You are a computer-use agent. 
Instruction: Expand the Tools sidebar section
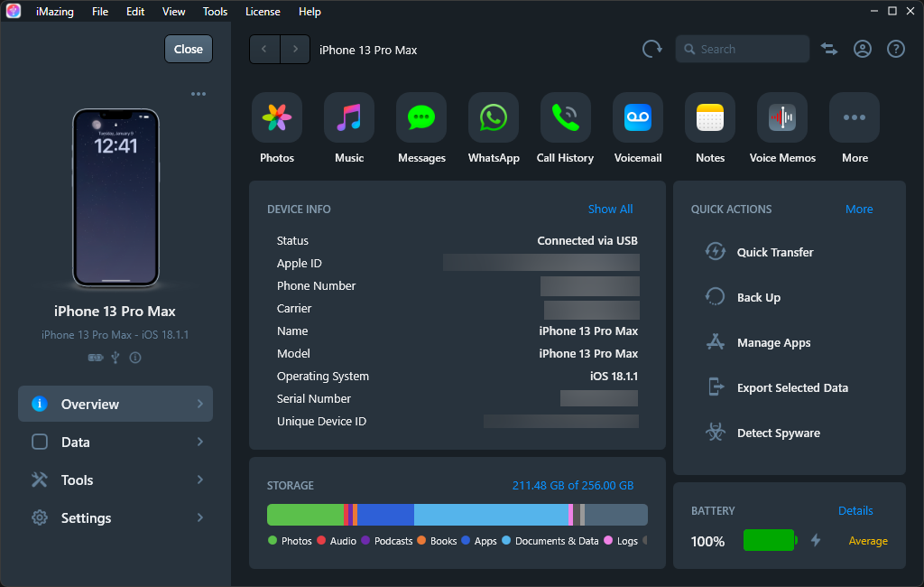pyautogui.click(x=115, y=480)
